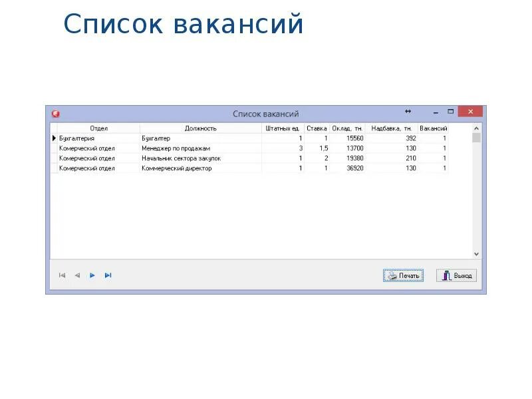Select Комерческий отдел in Менеджер row
532x399 pixels.
pyautogui.click(x=98, y=148)
